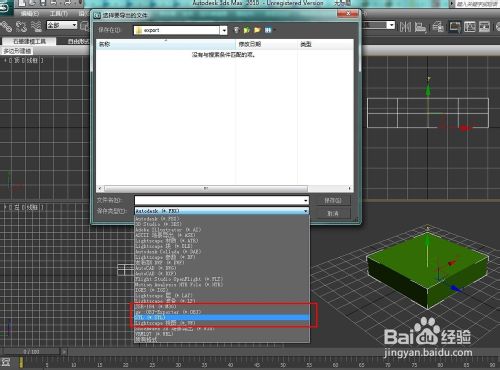Open the view menu icon in dialog
Screen dimensions: 500x370
pos(269,30)
